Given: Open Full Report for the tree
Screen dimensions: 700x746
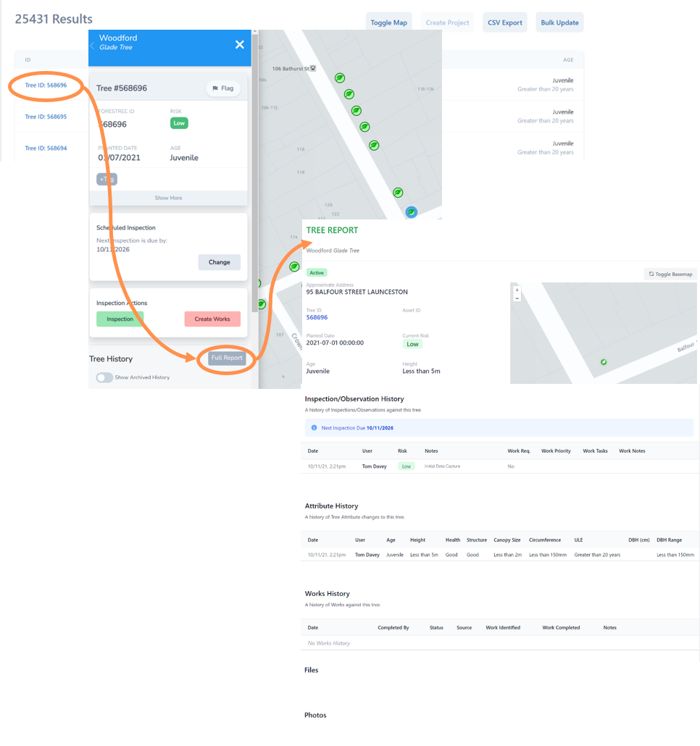Looking at the screenshot, I should click(x=227, y=358).
